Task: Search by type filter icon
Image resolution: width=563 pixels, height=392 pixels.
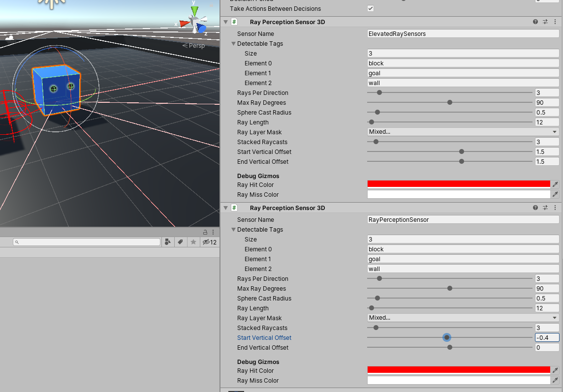Action: (168, 242)
